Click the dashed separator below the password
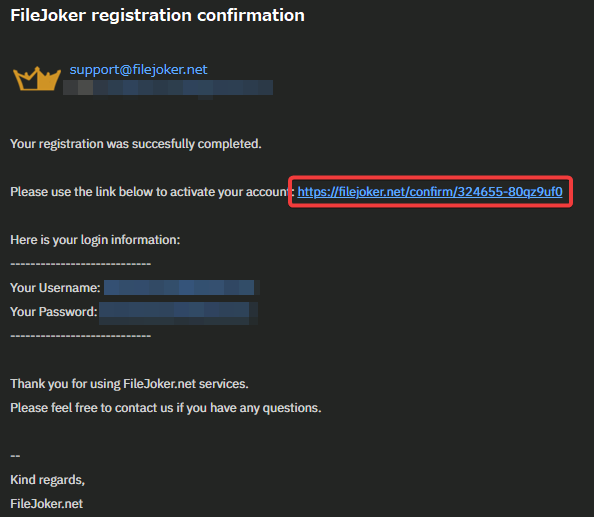594x517 pixels. 81,336
